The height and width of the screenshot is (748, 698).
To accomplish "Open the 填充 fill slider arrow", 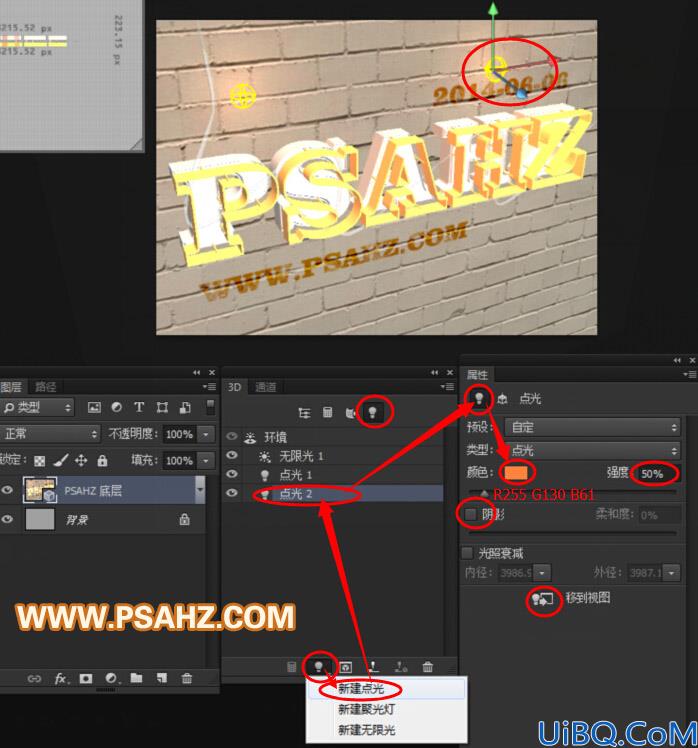I will [206, 461].
